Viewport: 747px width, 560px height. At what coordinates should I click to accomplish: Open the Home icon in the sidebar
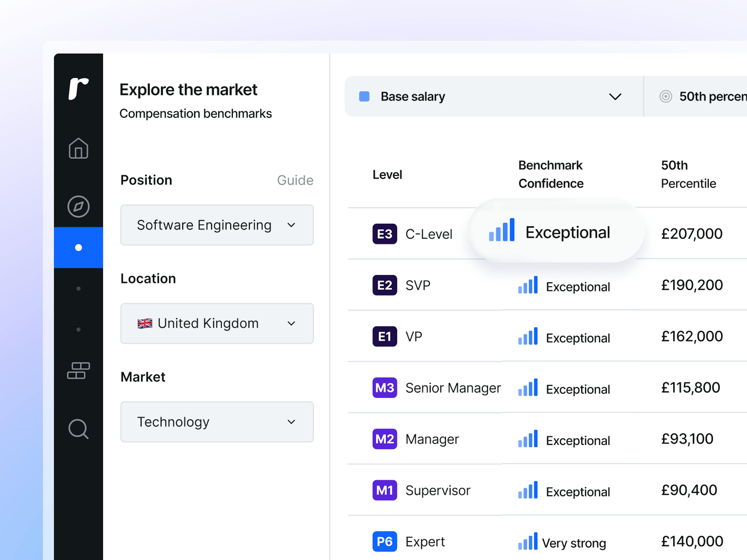point(78,149)
